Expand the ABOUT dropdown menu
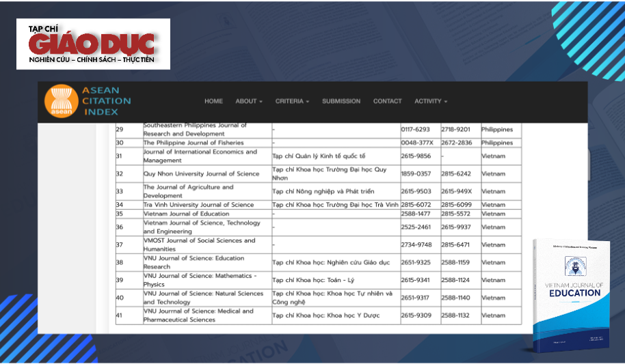 248,101
